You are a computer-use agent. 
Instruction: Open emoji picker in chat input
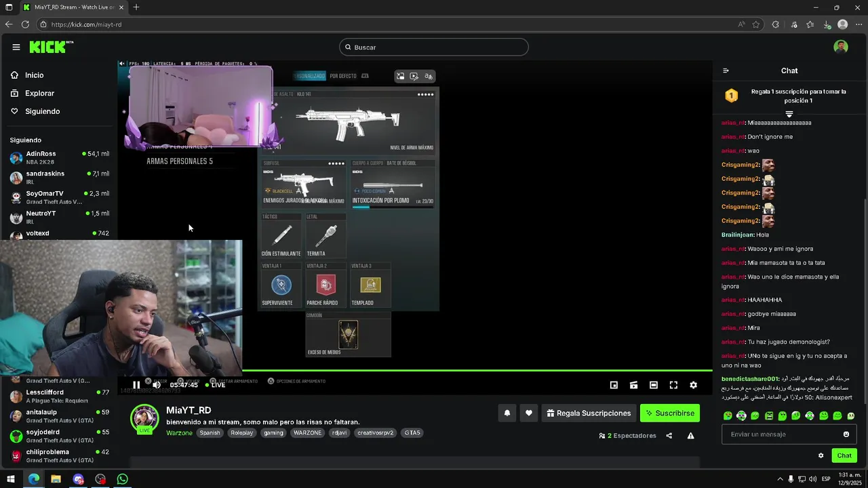pos(846,434)
